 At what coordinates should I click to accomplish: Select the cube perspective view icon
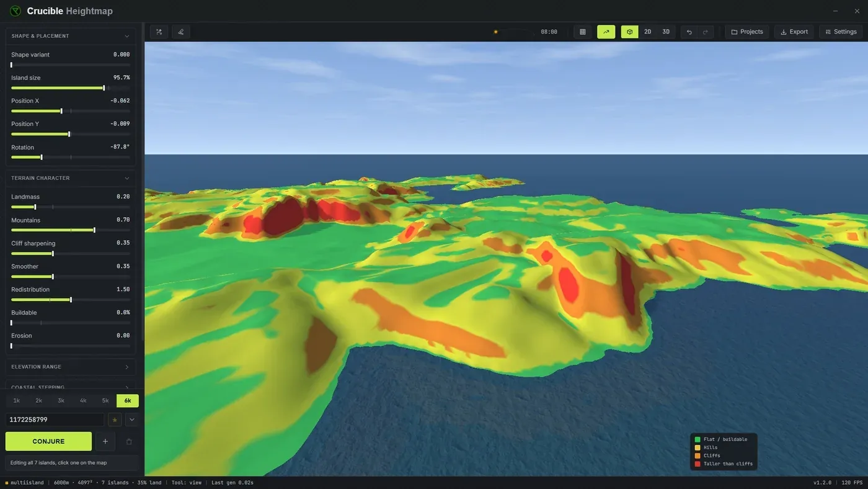click(630, 32)
